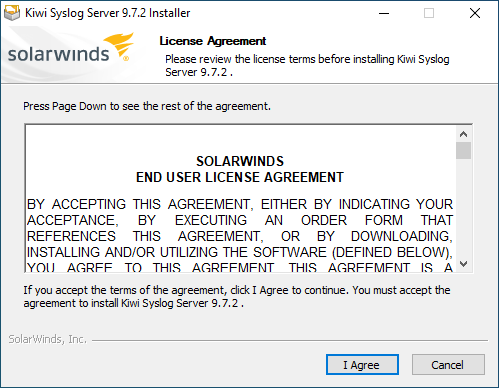Close the installer window
The height and width of the screenshot is (388, 499).
coord(475,13)
